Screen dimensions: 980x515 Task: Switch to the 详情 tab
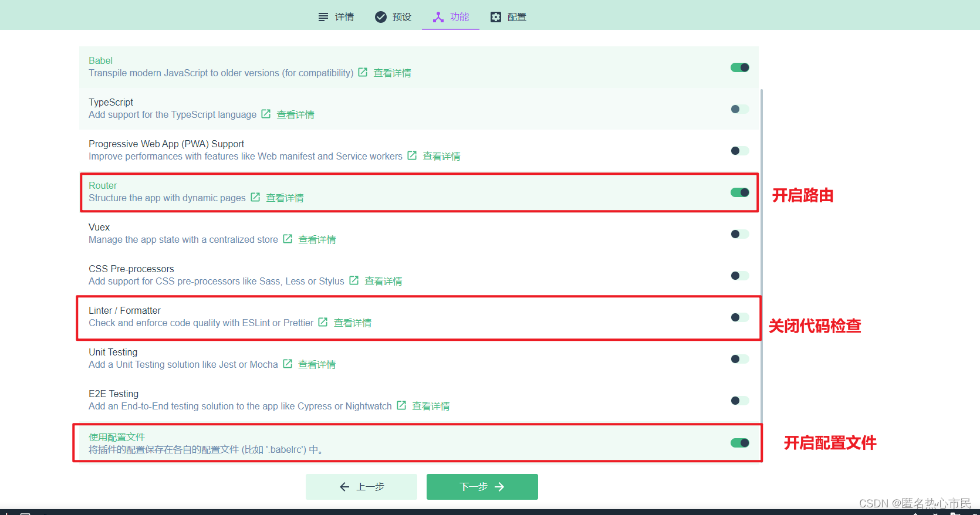336,17
